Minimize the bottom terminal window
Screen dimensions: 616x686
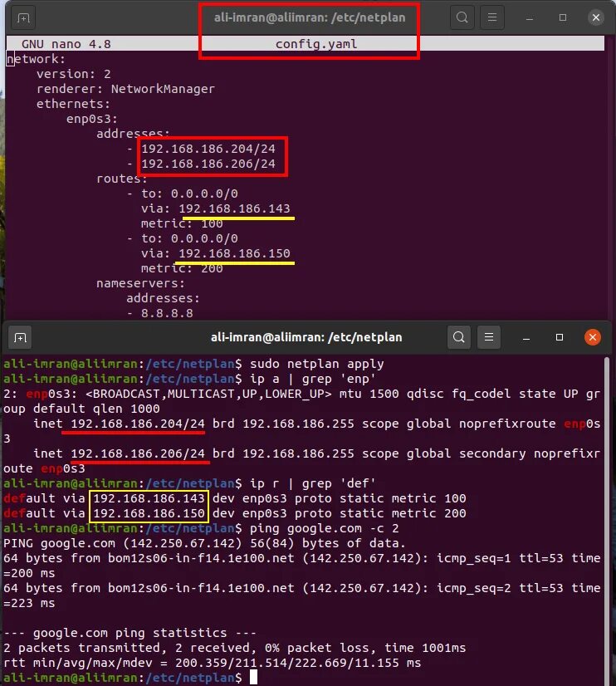point(526,338)
